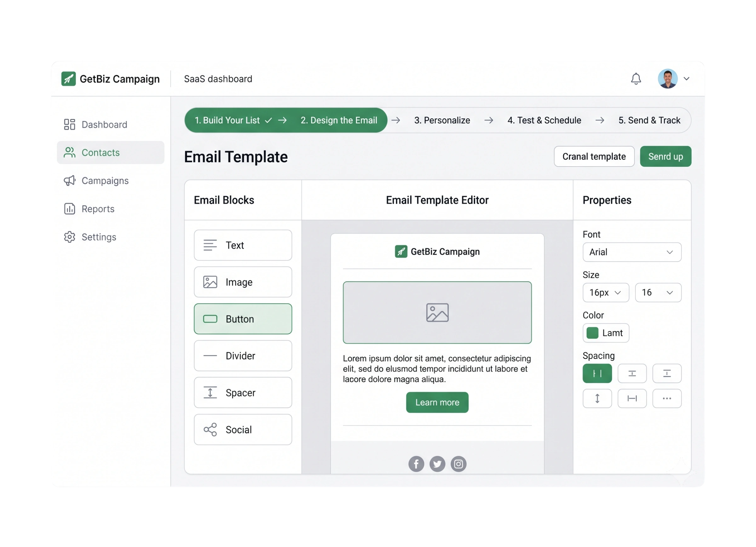Toggle the active green spacing option
The width and height of the screenshot is (756, 547).
coord(597,373)
